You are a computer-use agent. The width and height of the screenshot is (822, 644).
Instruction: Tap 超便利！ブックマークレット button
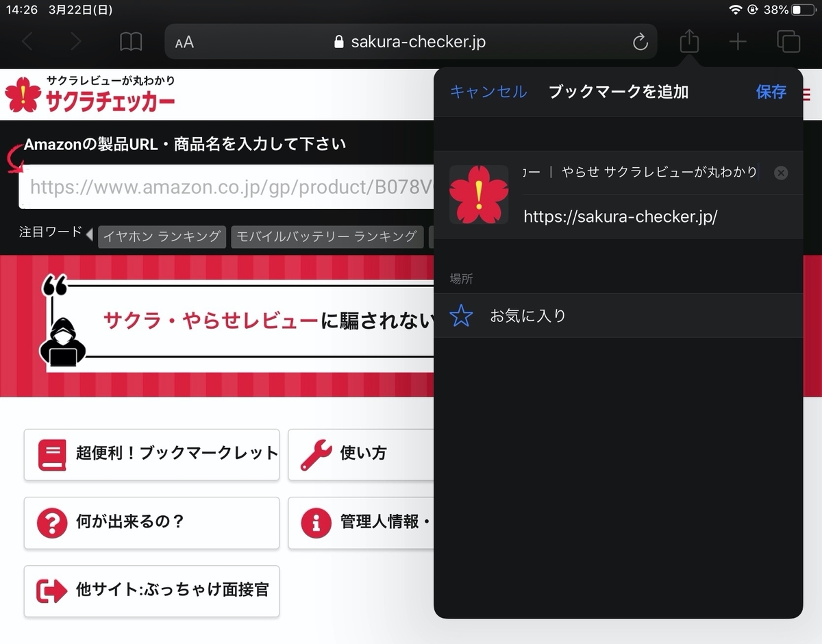pyautogui.click(x=151, y=454)
